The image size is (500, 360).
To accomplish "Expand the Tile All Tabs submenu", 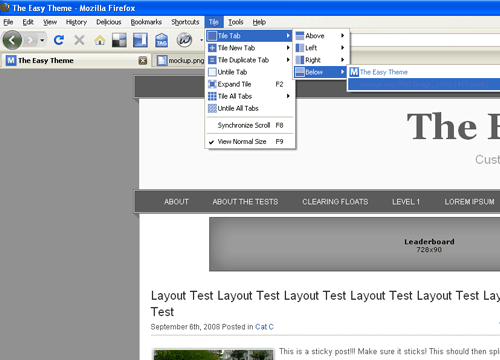I will 249,96.
